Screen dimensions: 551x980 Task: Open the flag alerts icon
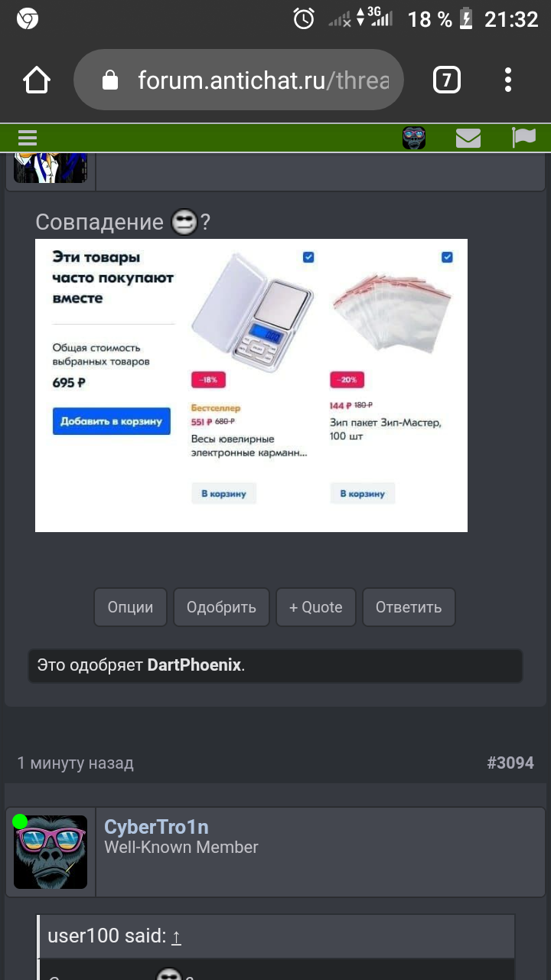click(524, 138)
